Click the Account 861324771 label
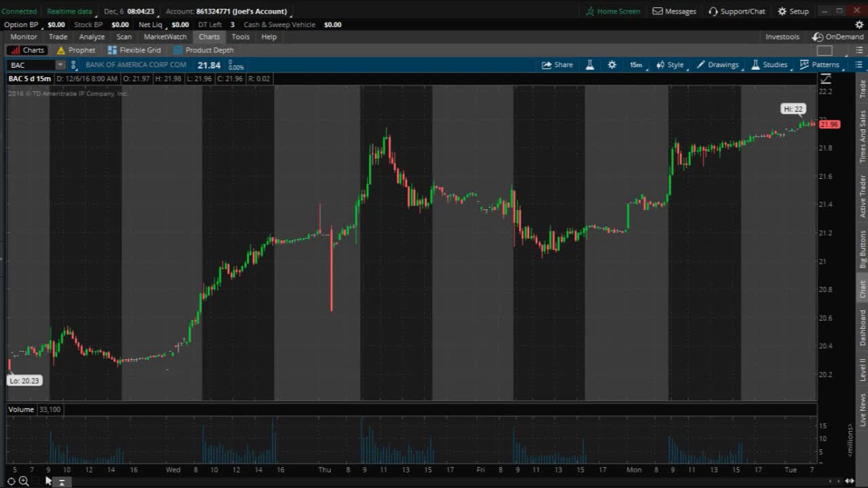Image resolution: width=868 pixels, height=488 pixels. [x=226, y=11]
